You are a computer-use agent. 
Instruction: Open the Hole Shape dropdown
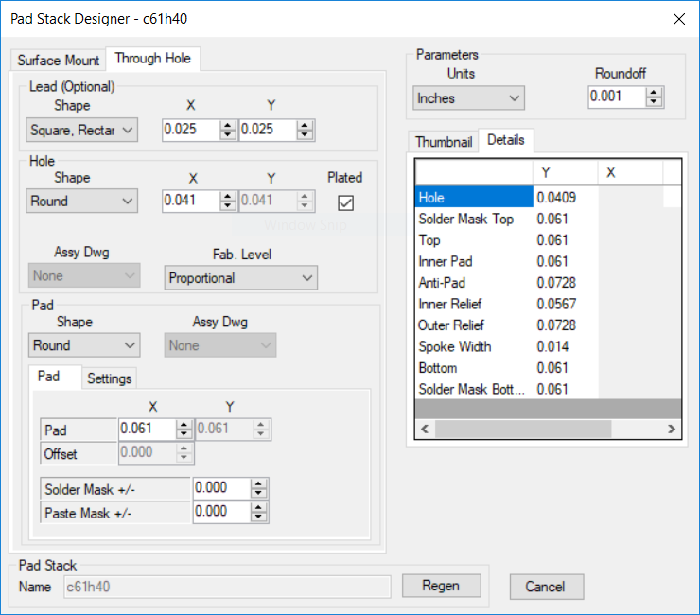pyautogui.click(x=81, y=201)
